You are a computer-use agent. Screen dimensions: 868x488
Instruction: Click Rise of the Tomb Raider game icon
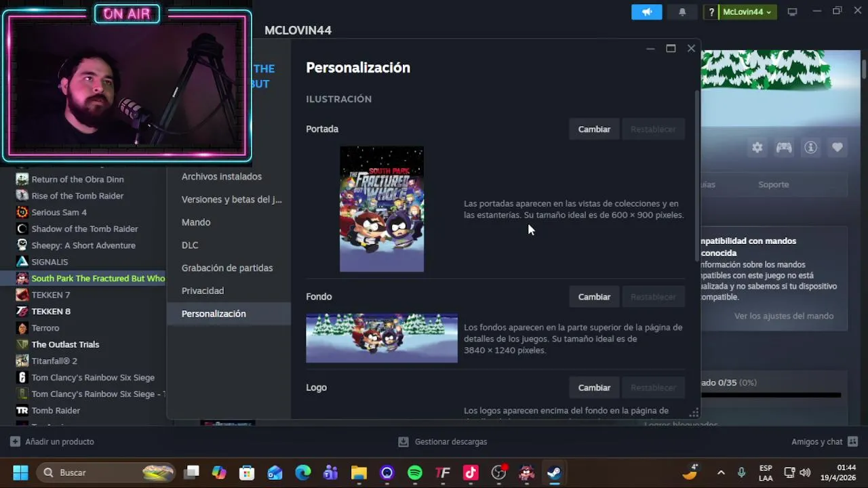[22, 196]
